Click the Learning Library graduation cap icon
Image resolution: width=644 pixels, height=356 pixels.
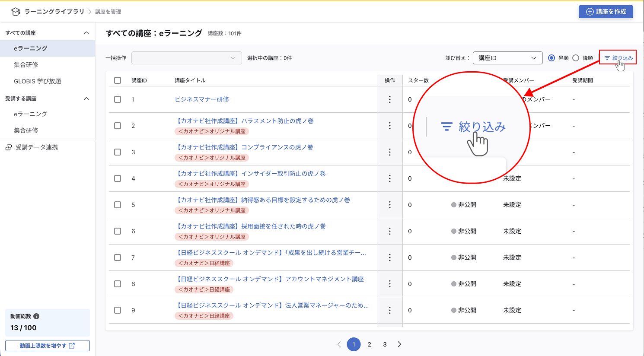point(16,12)
